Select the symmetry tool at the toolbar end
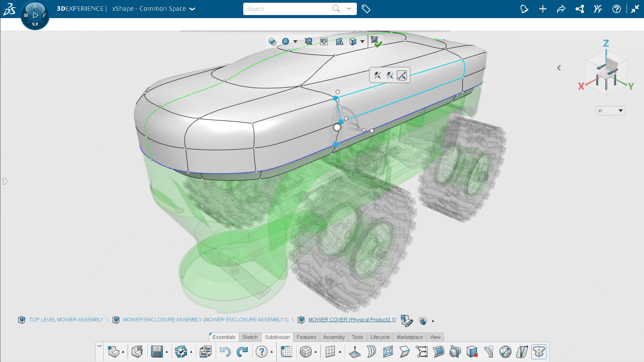644x362 pixels. [x=539, y=352]
